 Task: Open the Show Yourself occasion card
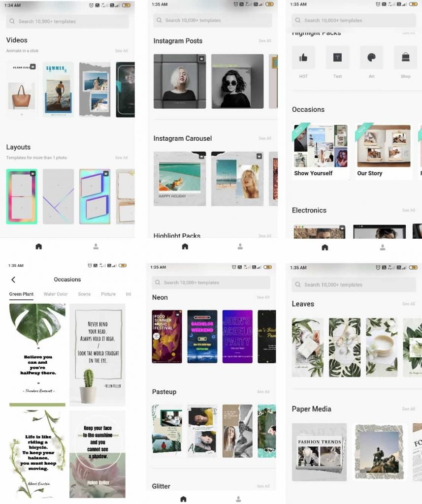click(321, 151)
